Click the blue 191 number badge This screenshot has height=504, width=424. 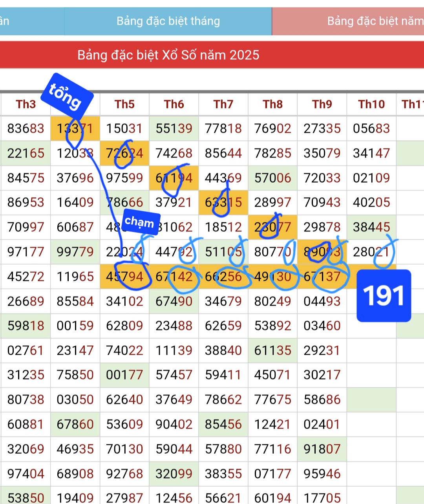(384, 295)
